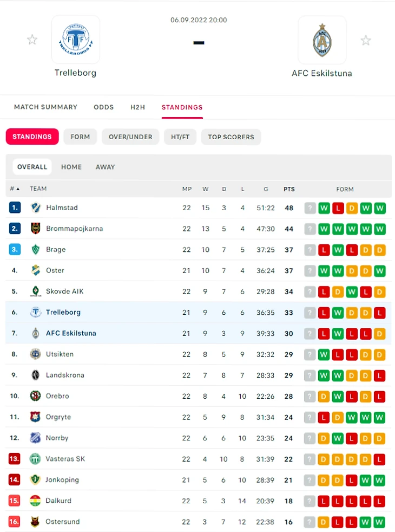Click Brage's gray question mark form badge
The height and width of the screenshot is (532, 395).
(x=310, y=250)
